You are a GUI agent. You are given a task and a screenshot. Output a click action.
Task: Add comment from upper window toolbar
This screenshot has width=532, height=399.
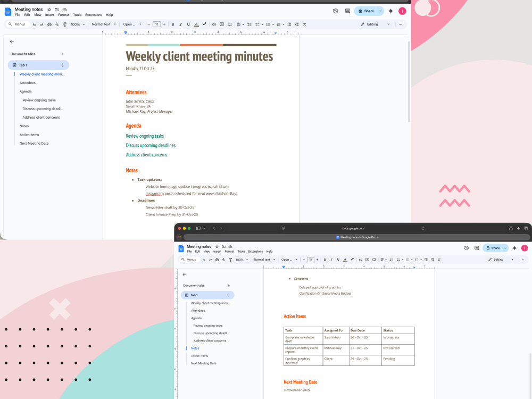tap(221, 24)
